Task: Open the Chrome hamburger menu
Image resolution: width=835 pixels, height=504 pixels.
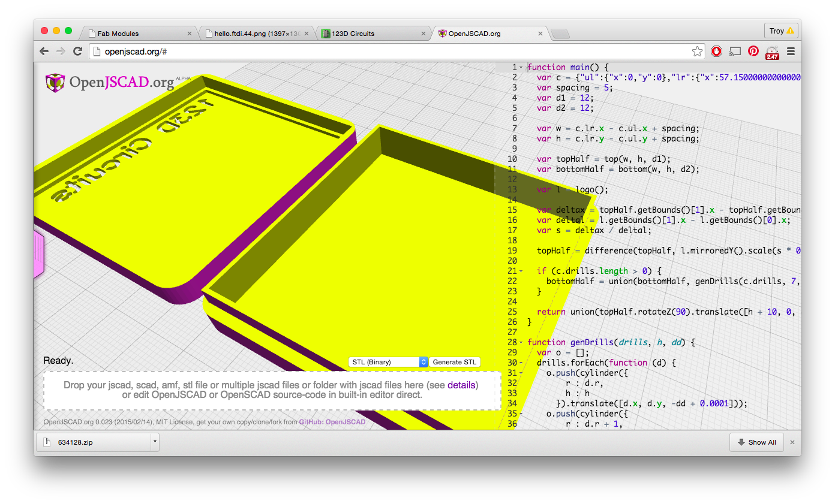Action: 791,52
